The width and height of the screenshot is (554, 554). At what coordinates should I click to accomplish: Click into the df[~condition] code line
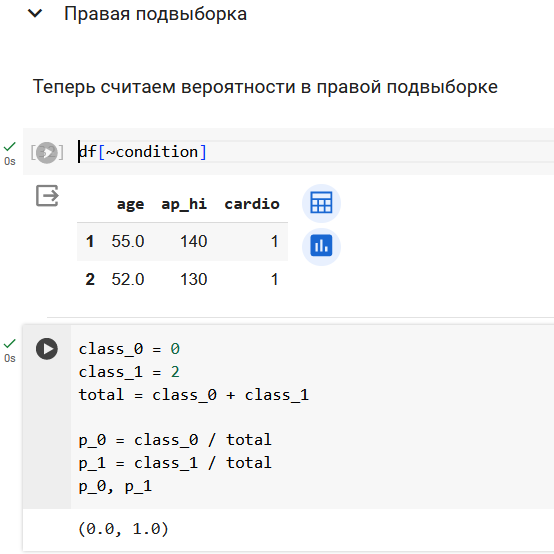coord(142,152)
